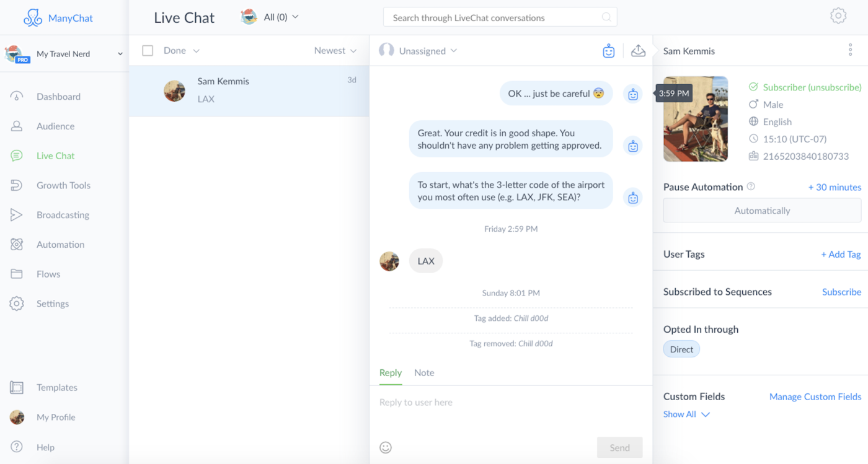Click the Dashboard gauge icon
Screen dimensions: 868x464
click(x=17, y=97)
